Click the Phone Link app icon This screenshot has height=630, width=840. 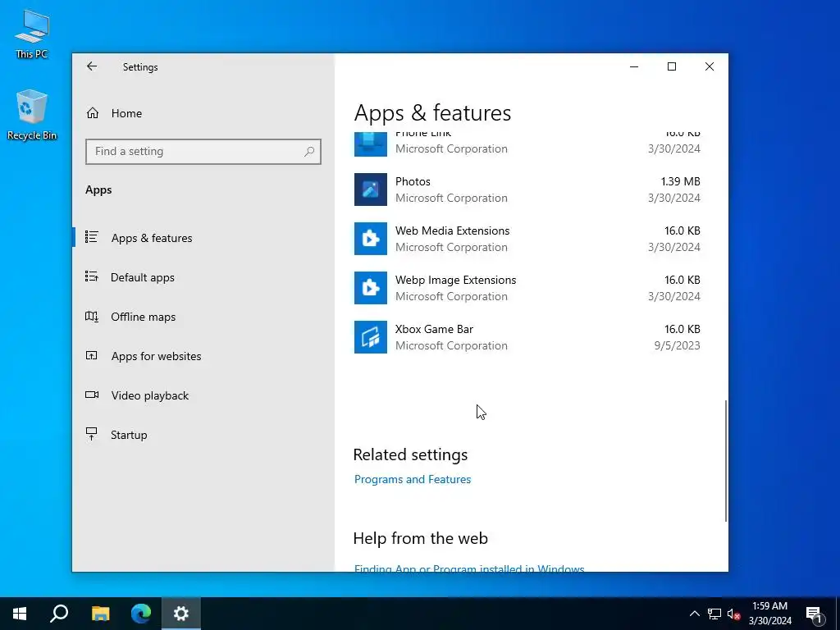(x=371, y=144)
